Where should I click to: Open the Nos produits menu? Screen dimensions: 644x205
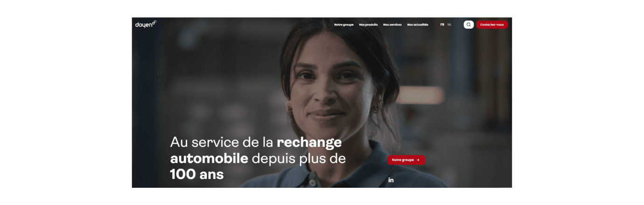[x=368, y=25]
